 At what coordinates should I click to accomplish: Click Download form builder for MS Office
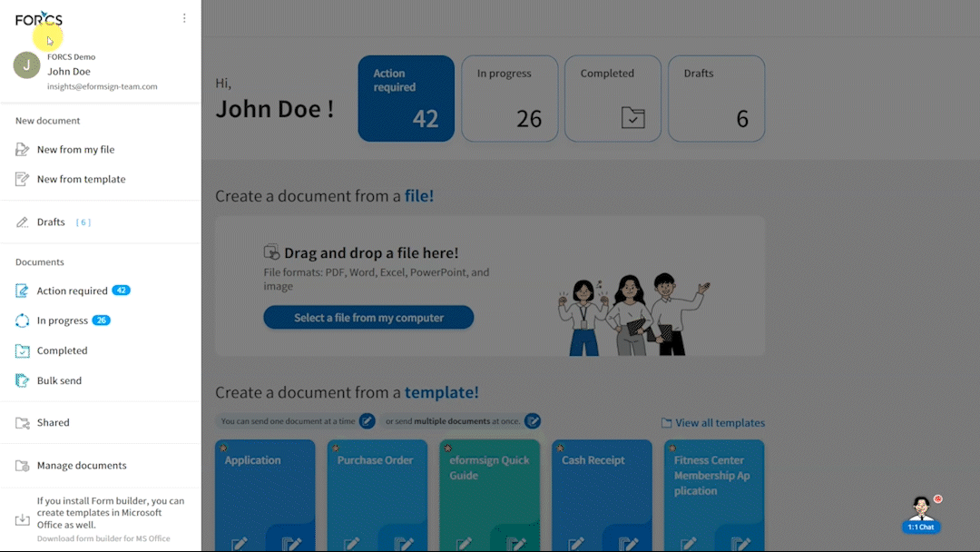click(103, 538)
